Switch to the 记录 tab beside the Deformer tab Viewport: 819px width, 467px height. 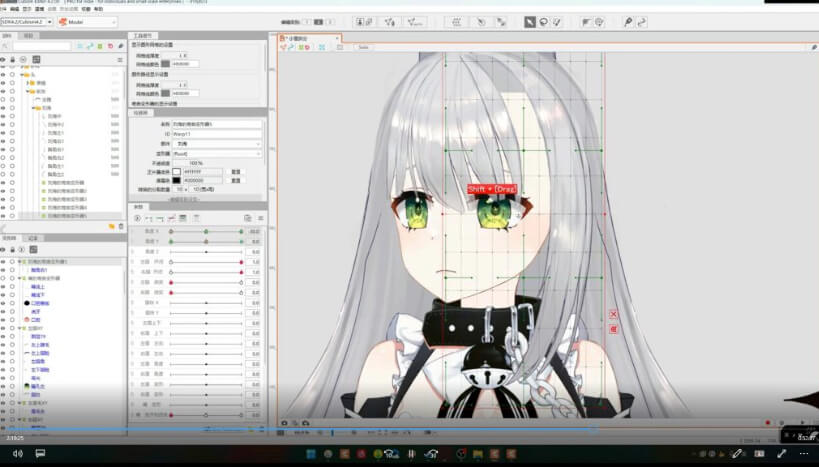pyautogui.click(x=33, y=238)
